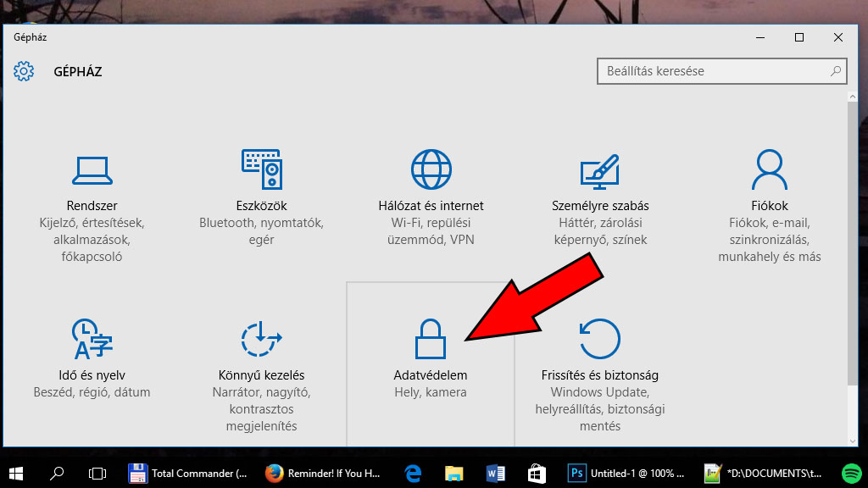This screenshot has width=868, height=488.
Task: Open the Start menu
Action: 16,474
